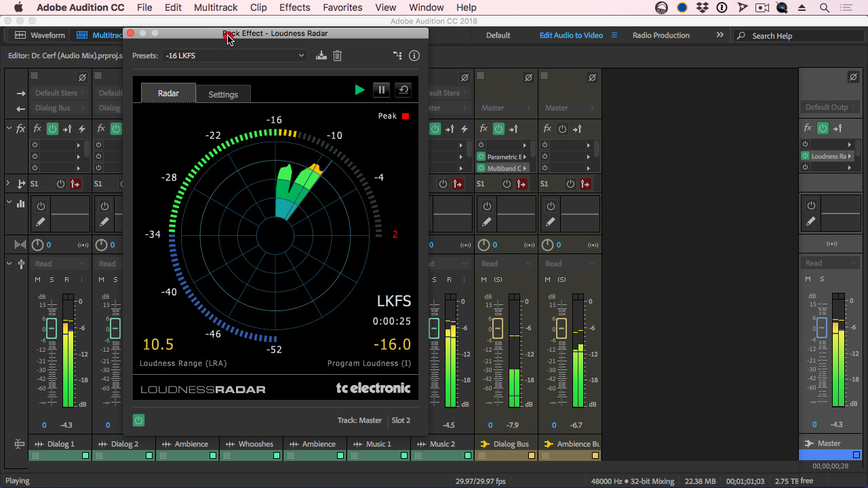Collapse the EQ section of the mixer
Screen dimensions: 868x488
coord(9,202)
